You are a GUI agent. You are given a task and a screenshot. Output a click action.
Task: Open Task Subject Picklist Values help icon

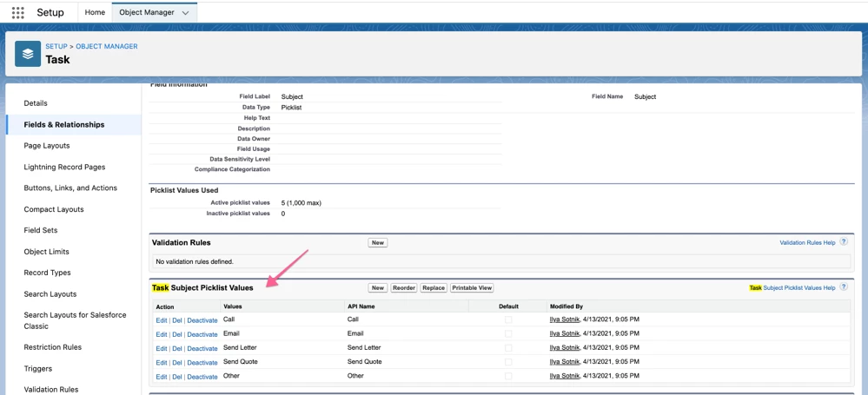pyautogui.click(x=844, y=287)
